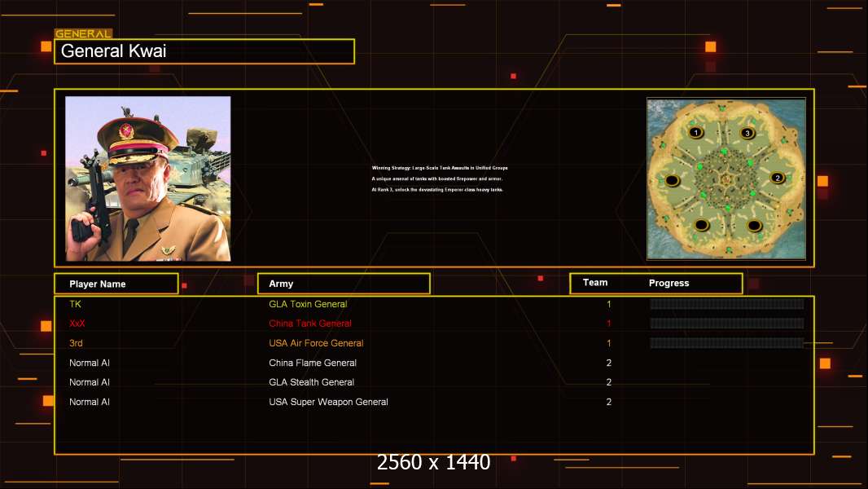Select China Tank General army entry
Viewport: 868px width, 489px height.
click(310, 324)
